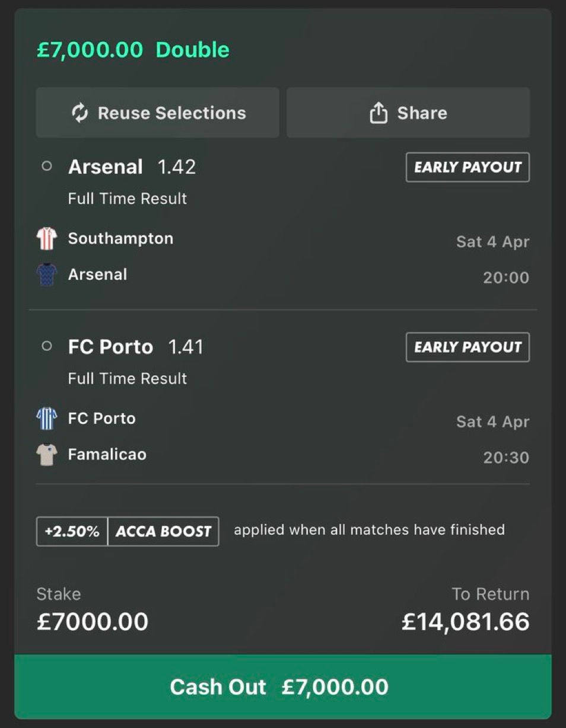Open the £7,000.00 Double bet header
This screenshot has height=728, width=566.
tap(133, 49)
